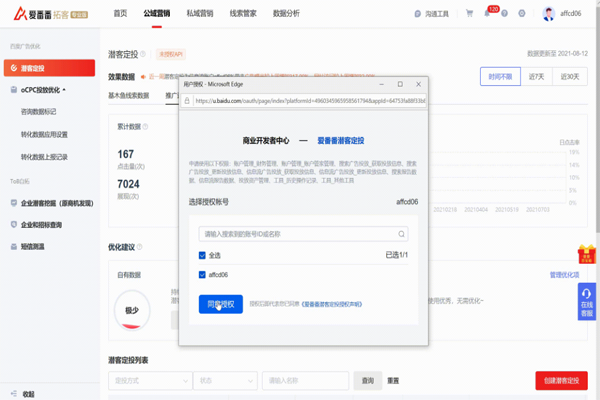Viewport: 600px width, 400px height.
Task: Click the 极少 gauge circle
Action: 132,310
